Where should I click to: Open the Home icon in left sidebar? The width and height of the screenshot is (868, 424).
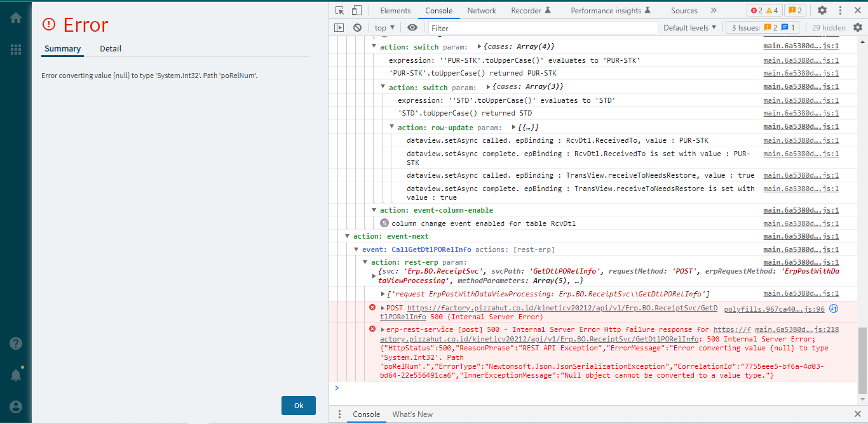click(16, 18)
